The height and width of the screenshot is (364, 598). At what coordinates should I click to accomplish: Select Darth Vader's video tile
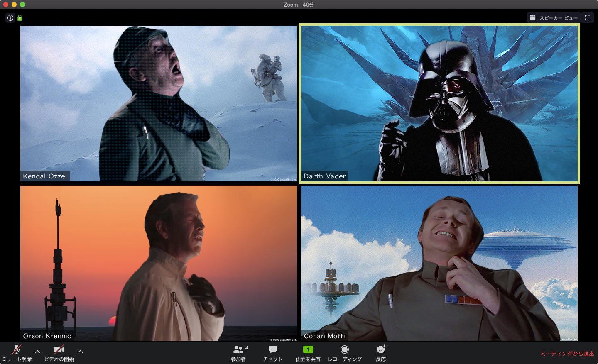pyautogui.click(x=439, y=104)
